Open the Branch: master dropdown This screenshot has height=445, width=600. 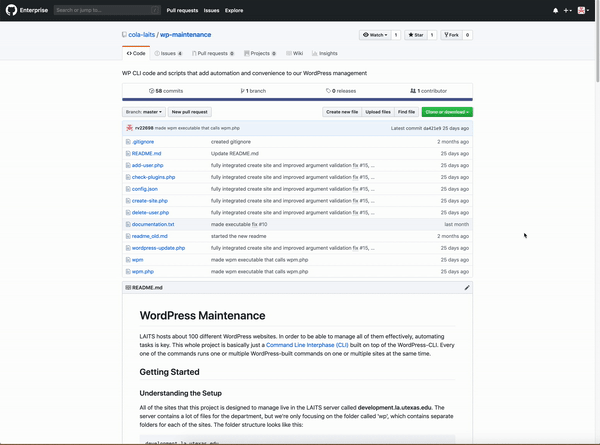click(x=143, y=112)
